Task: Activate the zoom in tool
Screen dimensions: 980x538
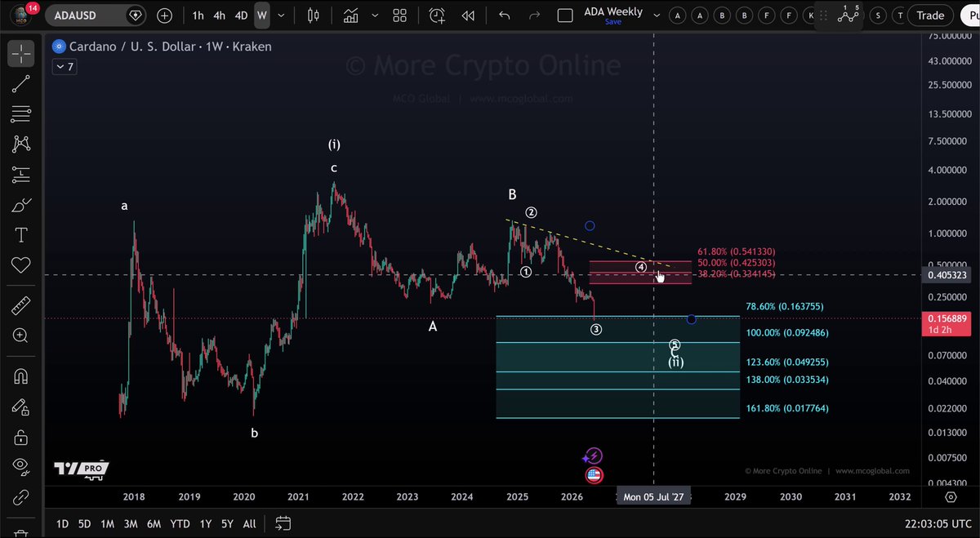Action: pos(20,336)
